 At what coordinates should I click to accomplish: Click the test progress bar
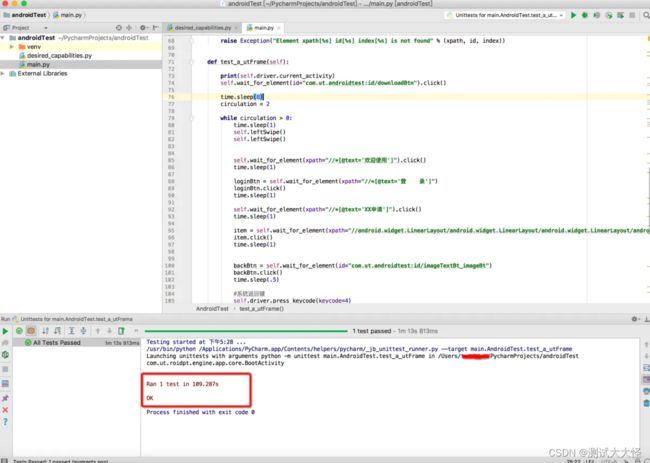tap(246, 331)
